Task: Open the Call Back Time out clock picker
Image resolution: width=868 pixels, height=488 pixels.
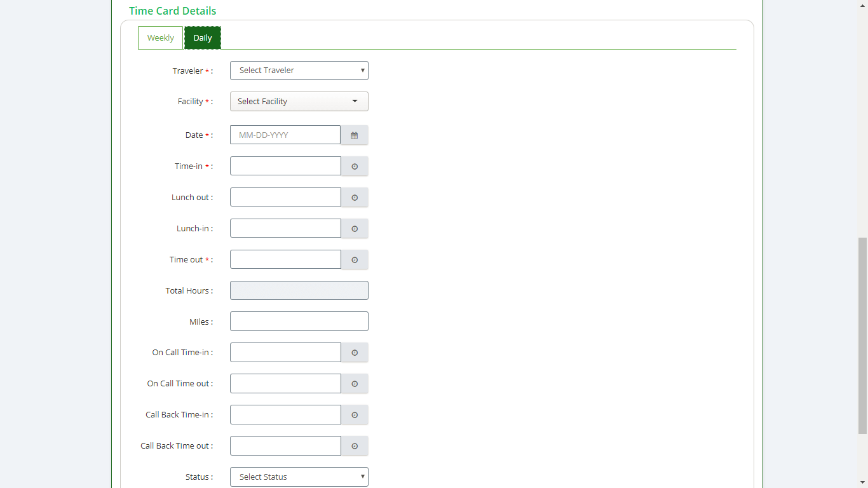Action: (x=355, y=446)
